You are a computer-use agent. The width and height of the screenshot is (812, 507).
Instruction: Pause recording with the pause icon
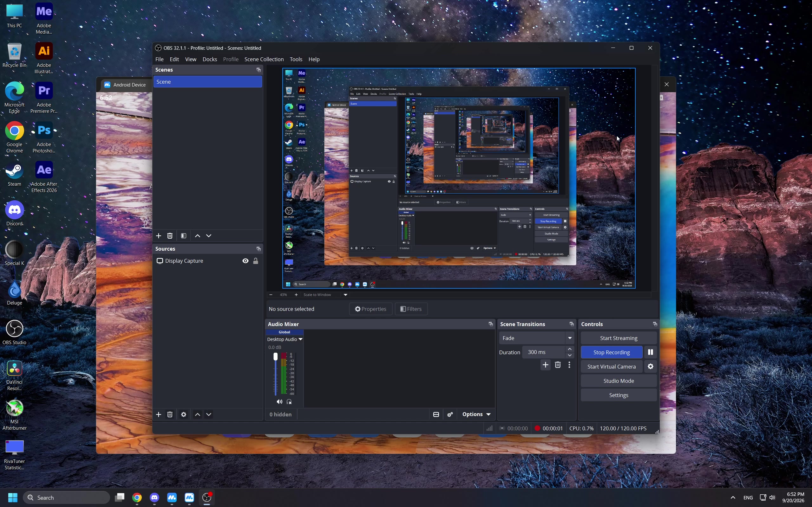pos(650,352)
